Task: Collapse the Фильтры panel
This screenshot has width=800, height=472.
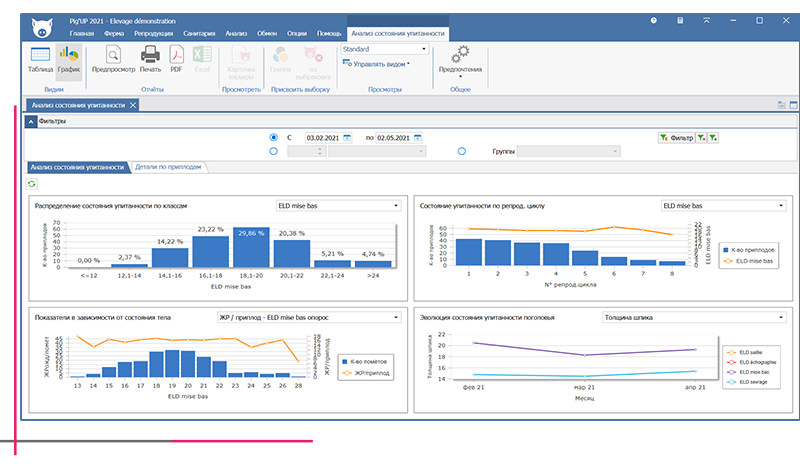Action: pos(31,121)
